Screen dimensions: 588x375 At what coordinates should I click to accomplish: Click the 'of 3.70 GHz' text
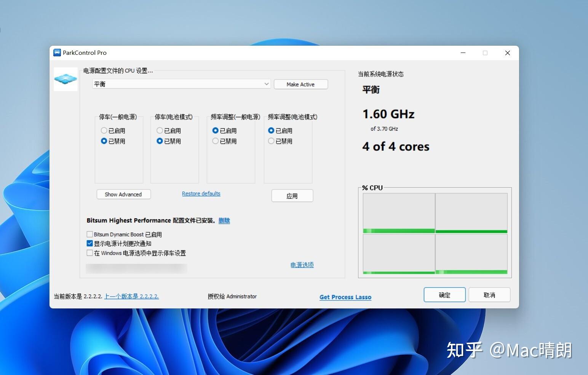click(x=384, y=129)
